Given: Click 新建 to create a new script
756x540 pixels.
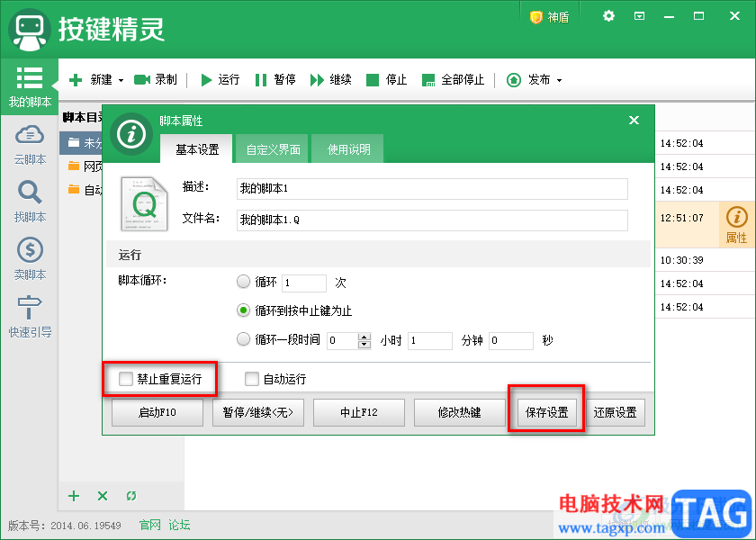Looking at the screenshot, I should click(91, 79).
